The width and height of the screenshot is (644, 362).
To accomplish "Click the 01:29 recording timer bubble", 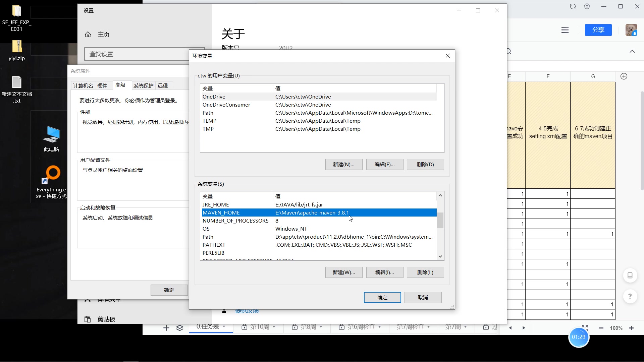I will click(579, 337).
